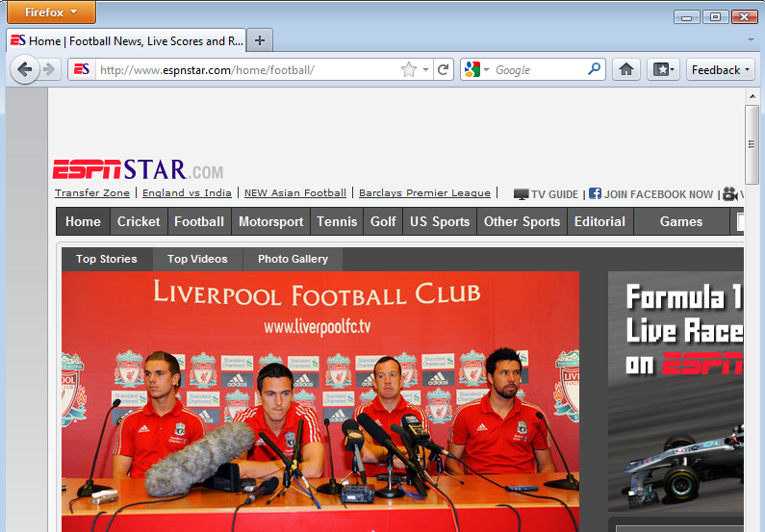Follow the Transfer Zone link
Viewport: 765px width, 532px height.
(92, 192)
